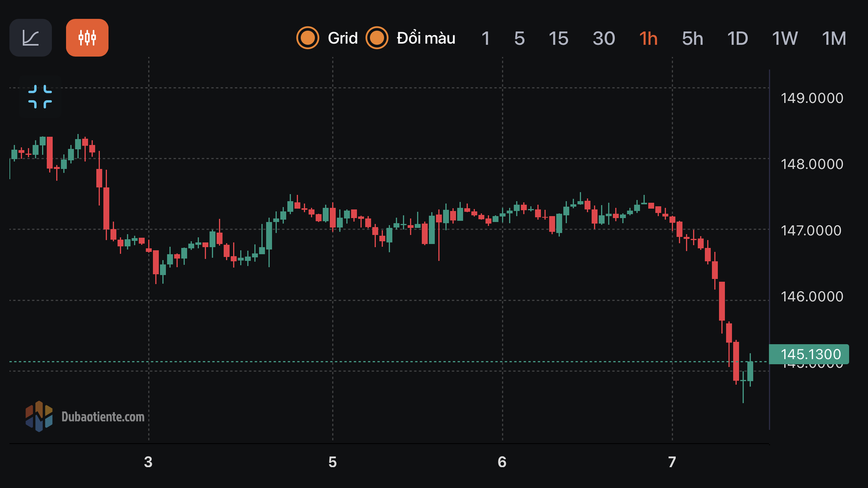Select the 1W timeframe

click(x=785, y=39)
